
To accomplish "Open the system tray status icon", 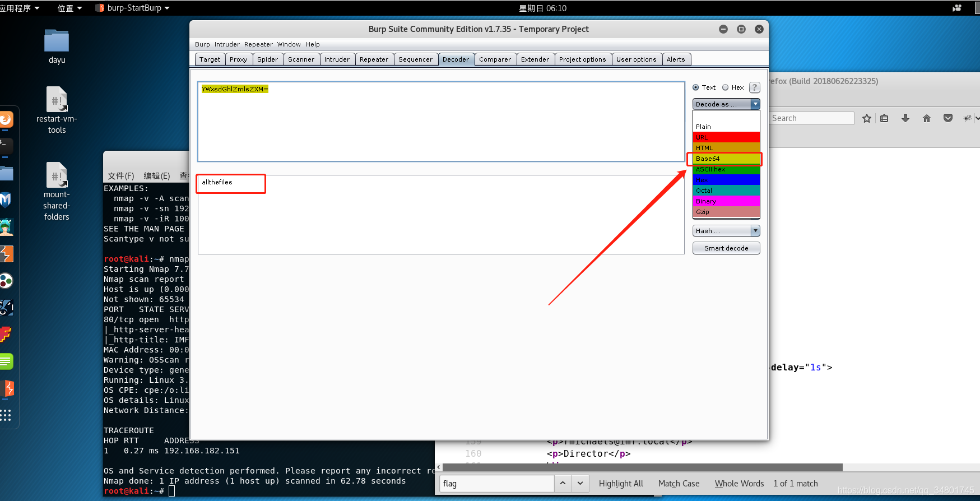I will point(957,8).
